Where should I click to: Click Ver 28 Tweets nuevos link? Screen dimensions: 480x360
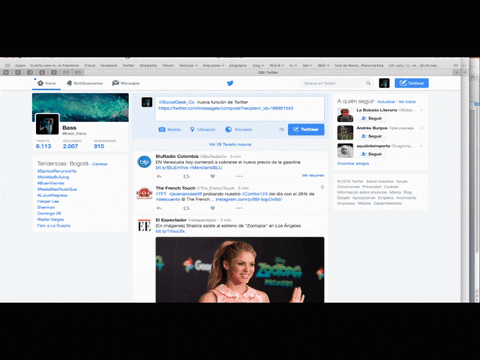(x=230, y=144)
